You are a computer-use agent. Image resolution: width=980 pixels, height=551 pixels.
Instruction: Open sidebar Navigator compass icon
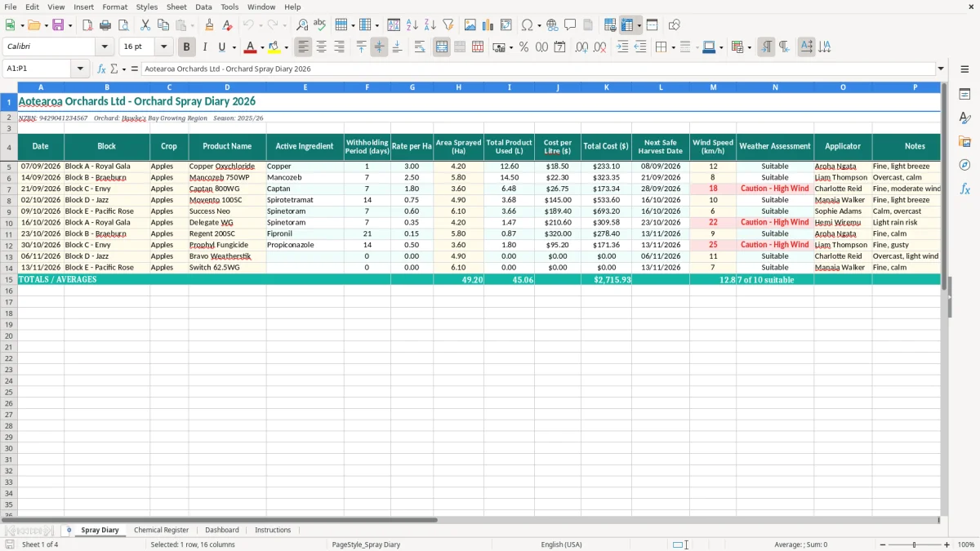[964, 165]
